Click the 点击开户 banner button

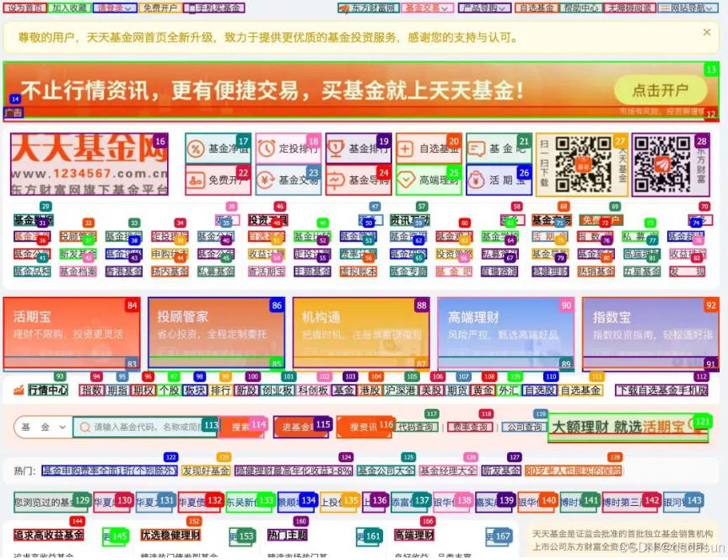pos(661,90)
